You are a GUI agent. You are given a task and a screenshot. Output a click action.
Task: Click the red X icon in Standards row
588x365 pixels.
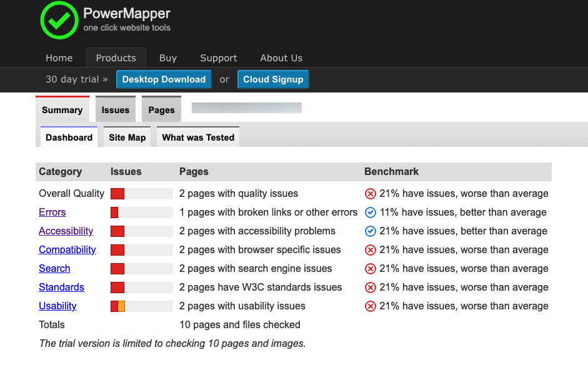370,287
